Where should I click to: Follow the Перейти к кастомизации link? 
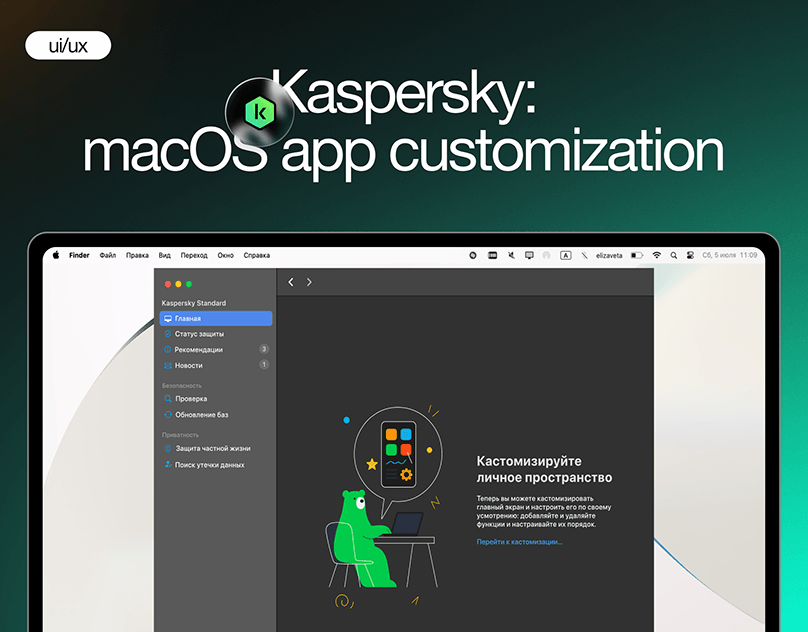tap(519, 542)
